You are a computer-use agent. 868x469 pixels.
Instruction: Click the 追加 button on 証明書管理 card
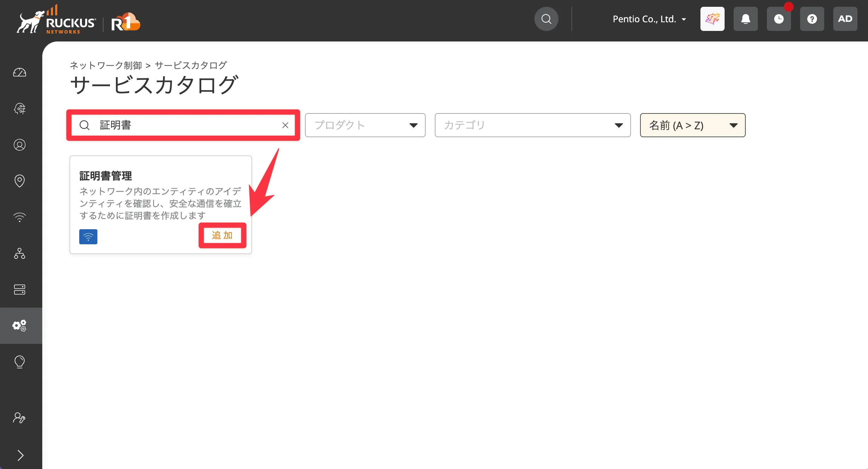(222, 235)
